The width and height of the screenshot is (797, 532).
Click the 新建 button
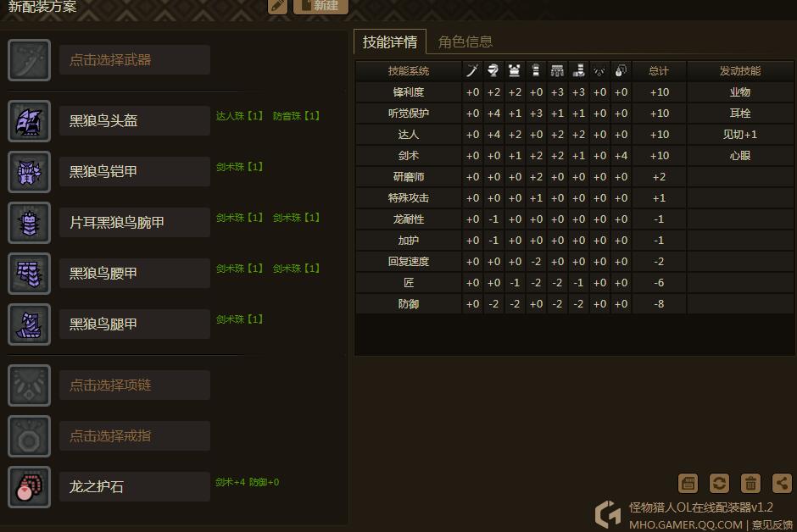[x=320, y=6]
